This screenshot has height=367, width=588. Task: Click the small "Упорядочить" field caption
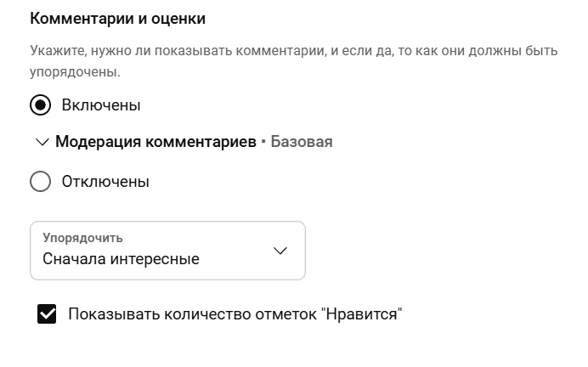(82, 238)
